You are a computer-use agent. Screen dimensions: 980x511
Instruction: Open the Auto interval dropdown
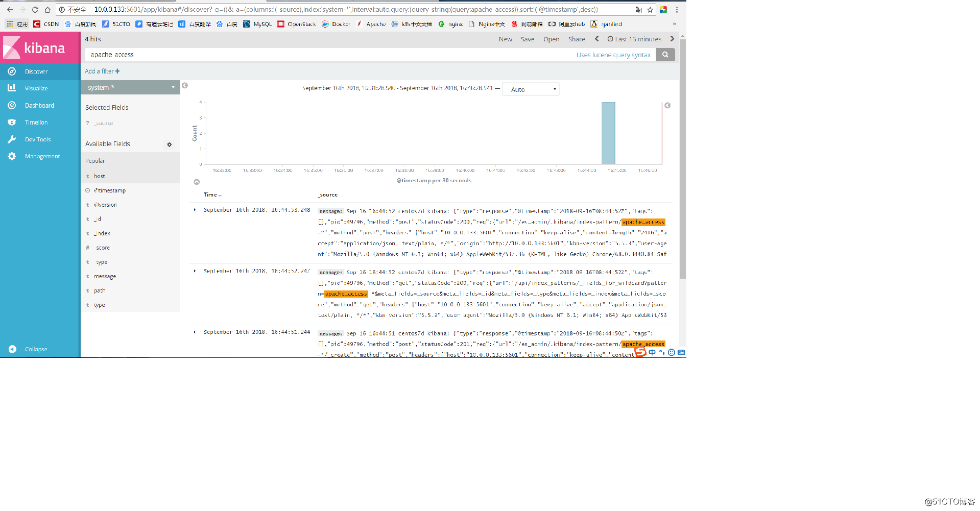coord(531,89)
